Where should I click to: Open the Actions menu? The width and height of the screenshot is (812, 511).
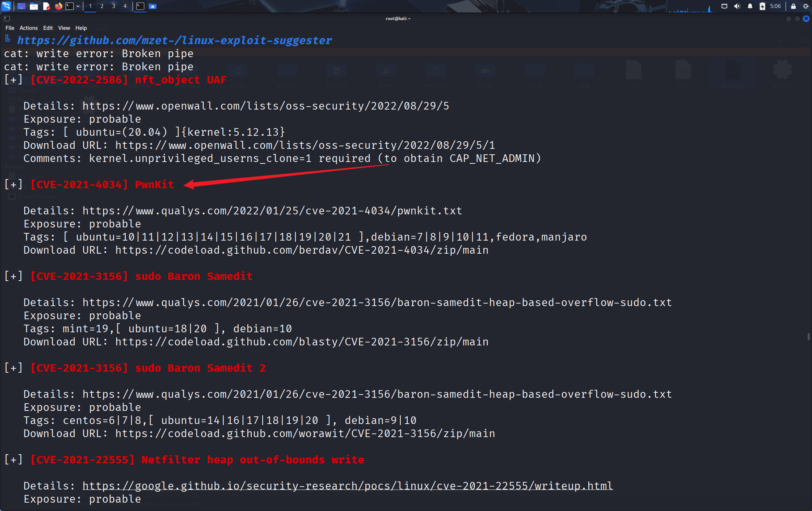click(x=28, y=28)
